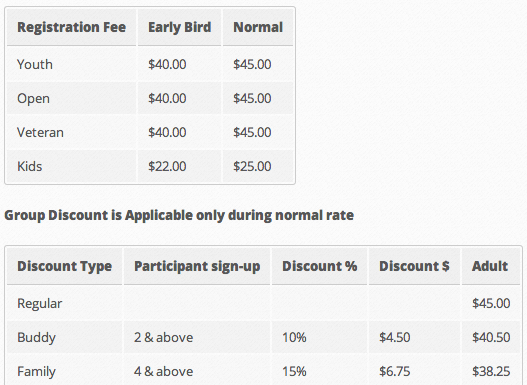Click the Normal column header
The width and height of the screenshot is (527, 385).
coord(258,27)
